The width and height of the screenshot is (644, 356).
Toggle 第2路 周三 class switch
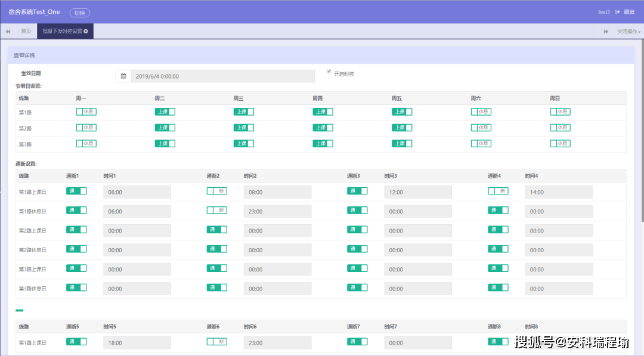point(244,128)
